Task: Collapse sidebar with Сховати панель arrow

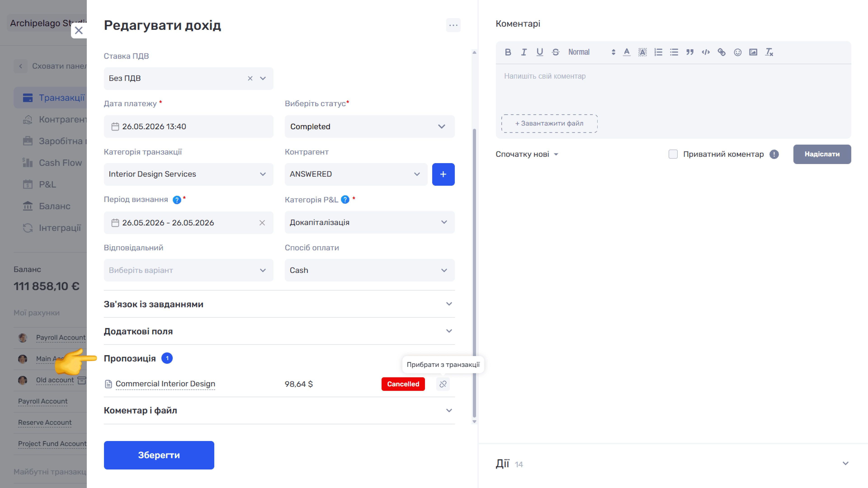Action: [x=21, y=66]
